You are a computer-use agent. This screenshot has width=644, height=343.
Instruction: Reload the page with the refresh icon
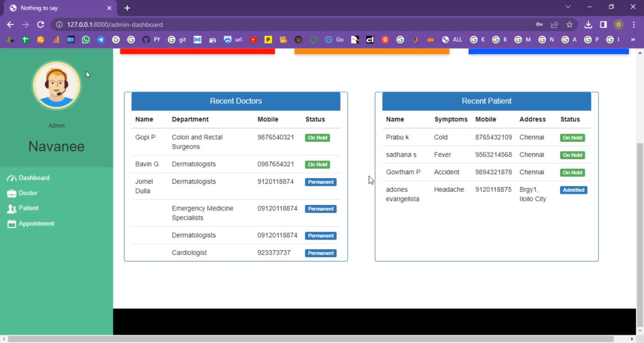[40, 24]
